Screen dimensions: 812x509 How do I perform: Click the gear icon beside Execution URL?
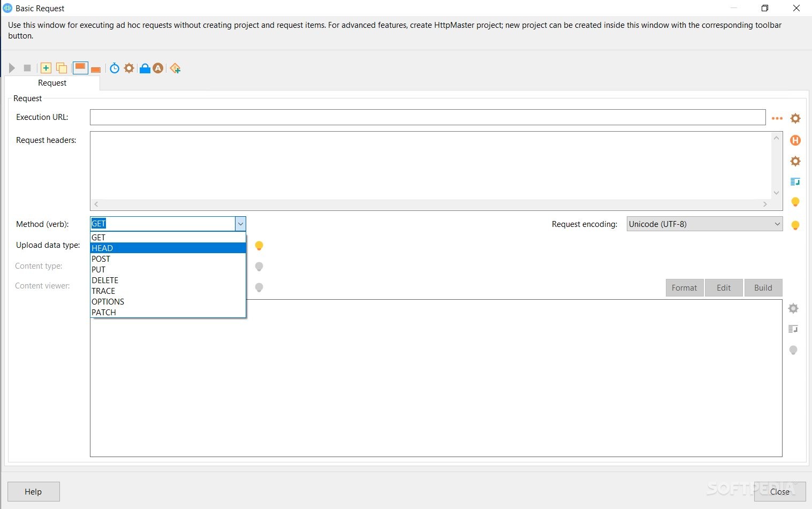point(795,118)
